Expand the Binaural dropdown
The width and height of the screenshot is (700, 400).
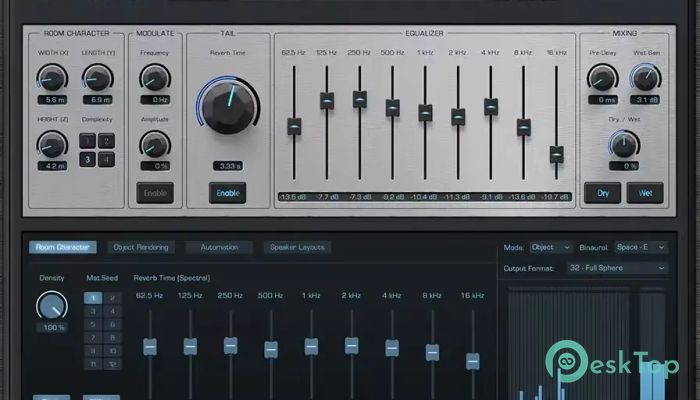point(640,247)
